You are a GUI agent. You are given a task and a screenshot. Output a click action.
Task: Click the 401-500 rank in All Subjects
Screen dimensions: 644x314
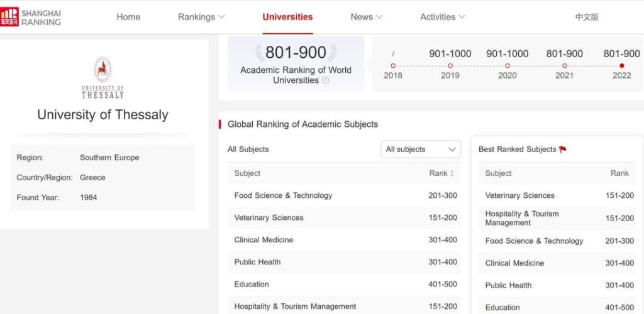(442, 284)
